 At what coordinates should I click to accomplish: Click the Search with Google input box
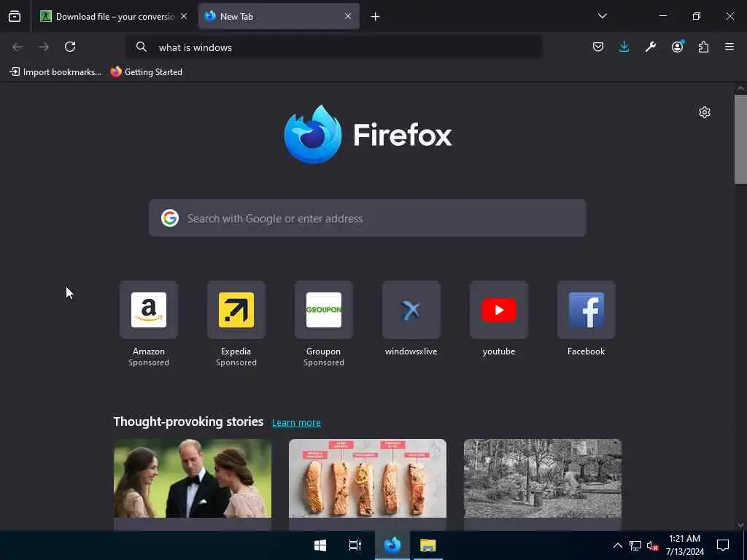[x=368, y=218]
